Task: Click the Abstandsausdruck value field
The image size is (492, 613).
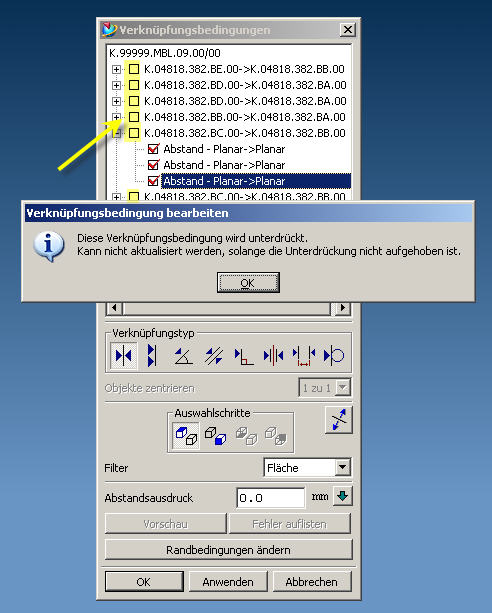Action: click(x=271, y=498)
